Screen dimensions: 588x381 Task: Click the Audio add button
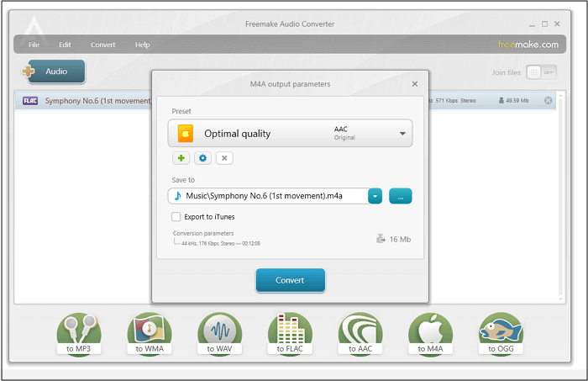click(55, 72)
